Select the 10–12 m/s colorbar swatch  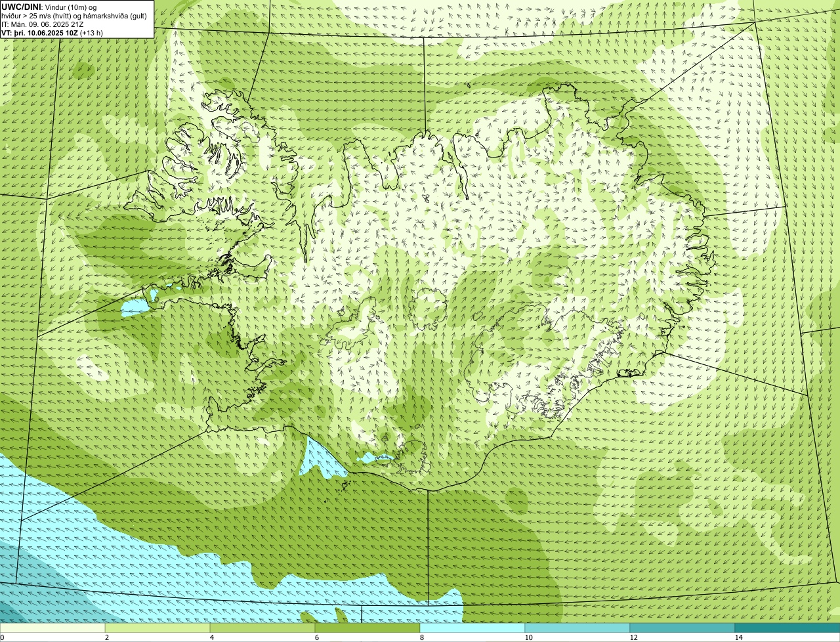[577, 628]
